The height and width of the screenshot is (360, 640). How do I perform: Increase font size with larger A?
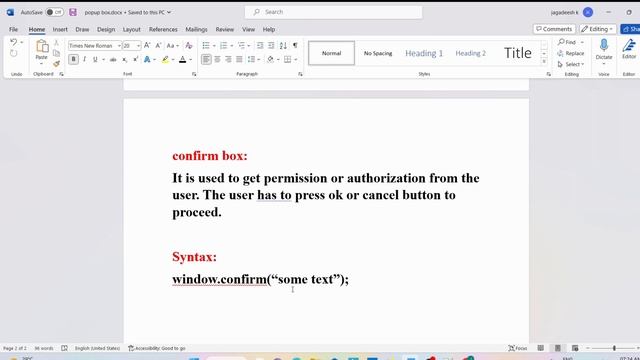[147, 46]
